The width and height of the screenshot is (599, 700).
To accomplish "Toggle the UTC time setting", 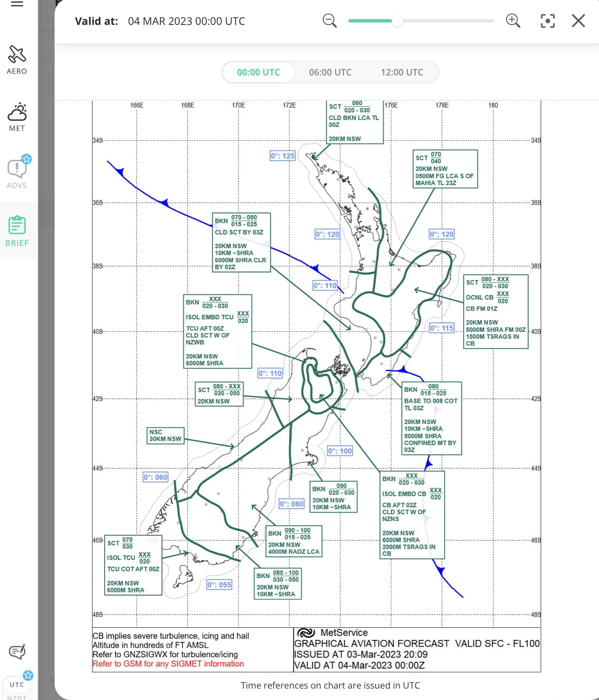I will (x=17, y=685).
